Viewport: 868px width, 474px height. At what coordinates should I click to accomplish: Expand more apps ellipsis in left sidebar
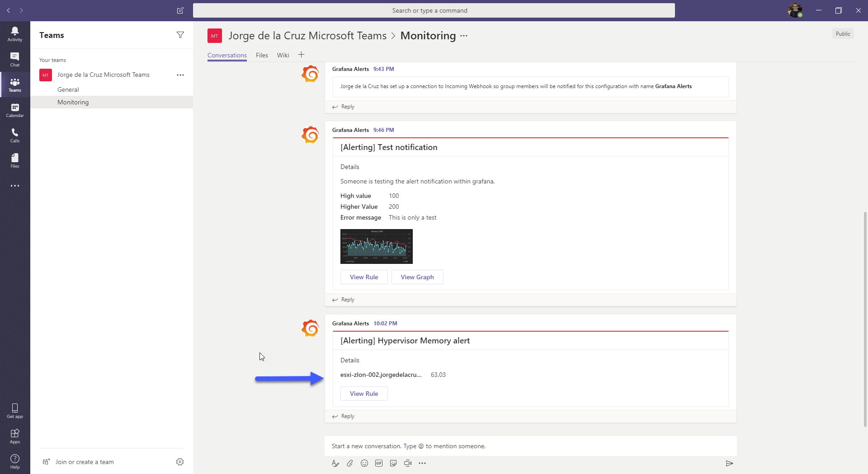15,186
